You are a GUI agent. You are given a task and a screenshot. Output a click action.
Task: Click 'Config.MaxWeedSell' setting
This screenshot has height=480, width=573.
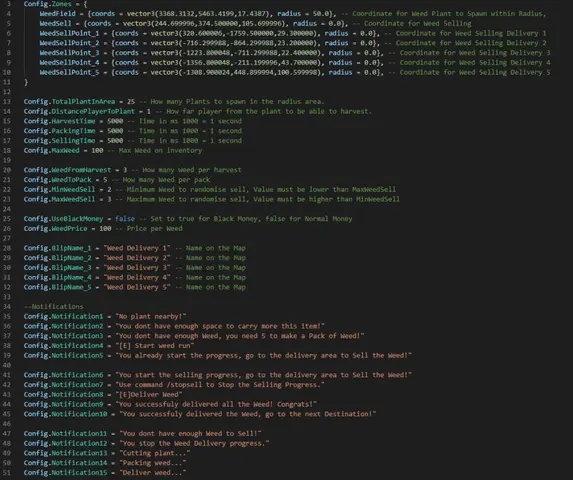coord(60,199)
